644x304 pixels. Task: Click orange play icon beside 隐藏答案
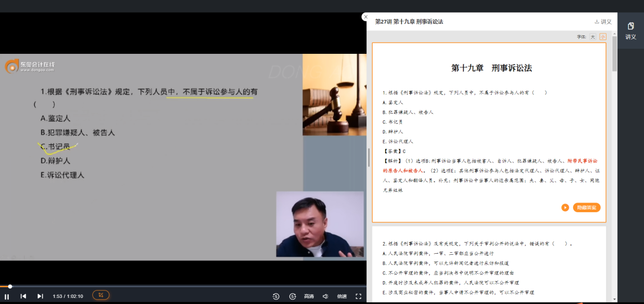pos(565,208)
